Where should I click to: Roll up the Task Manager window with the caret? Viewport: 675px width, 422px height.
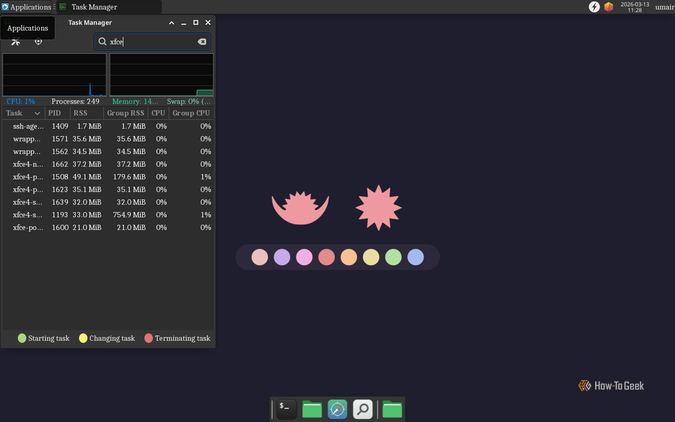171,23
